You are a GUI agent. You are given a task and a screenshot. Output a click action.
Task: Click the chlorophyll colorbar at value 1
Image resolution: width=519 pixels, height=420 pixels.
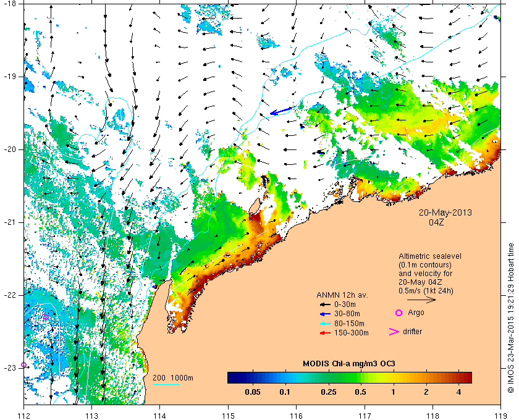click(393, 377)
